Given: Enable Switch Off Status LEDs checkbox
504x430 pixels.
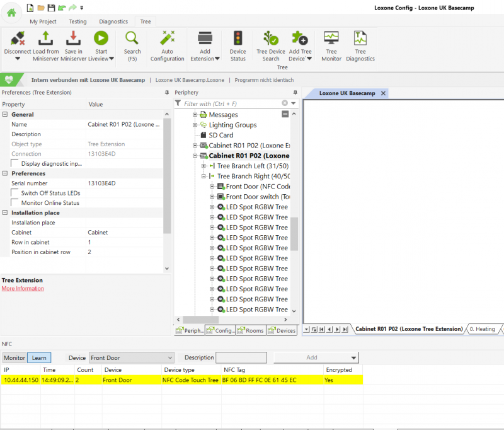Looking at the screenshot, I should click(x=16, y=193).
